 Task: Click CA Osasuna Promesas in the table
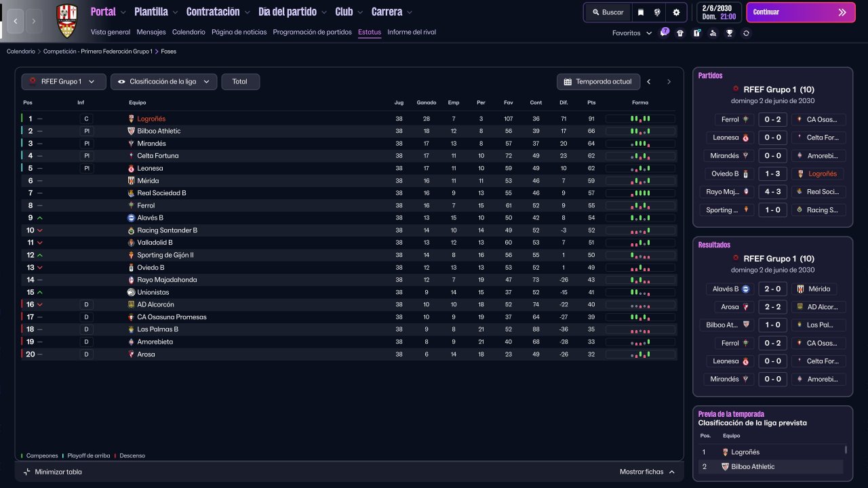click(172, 317)
